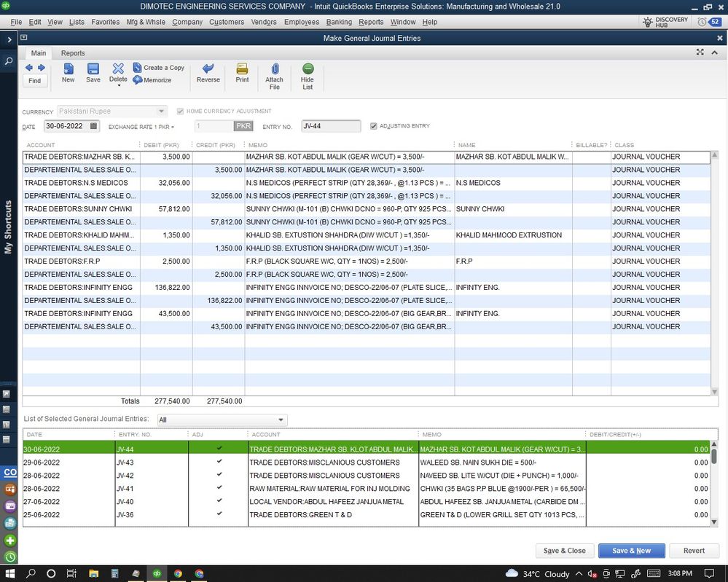Click the Save & Close button

click(565, 551)
